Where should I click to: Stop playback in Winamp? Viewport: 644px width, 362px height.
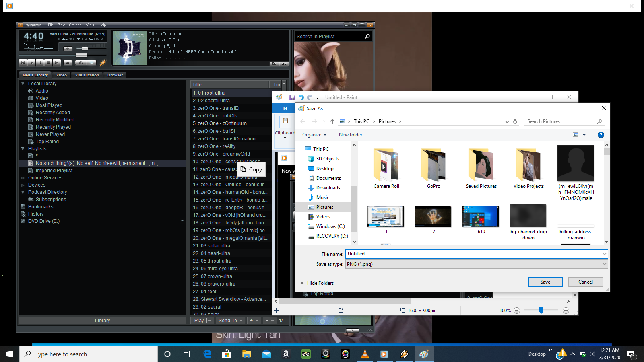[x=48, y=62]
